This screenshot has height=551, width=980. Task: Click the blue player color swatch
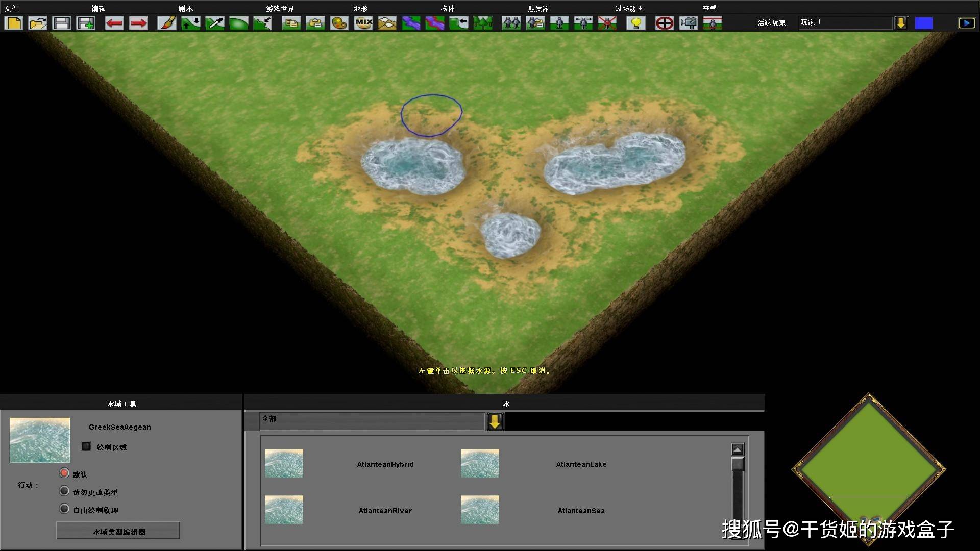[923, 23]
